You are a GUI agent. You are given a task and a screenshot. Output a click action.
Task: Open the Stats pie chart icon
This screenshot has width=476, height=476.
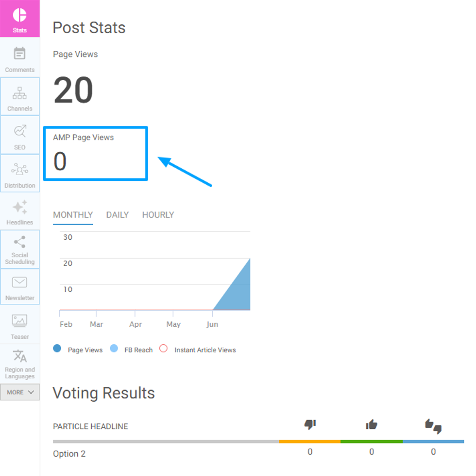coord(20,15)
